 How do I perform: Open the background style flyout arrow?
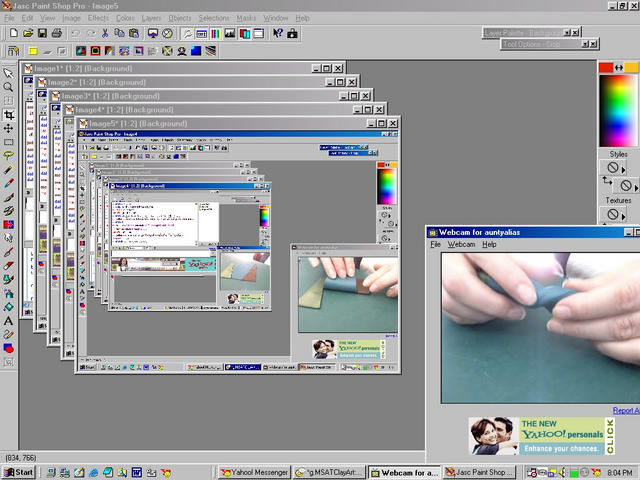[x=636, y=188]
